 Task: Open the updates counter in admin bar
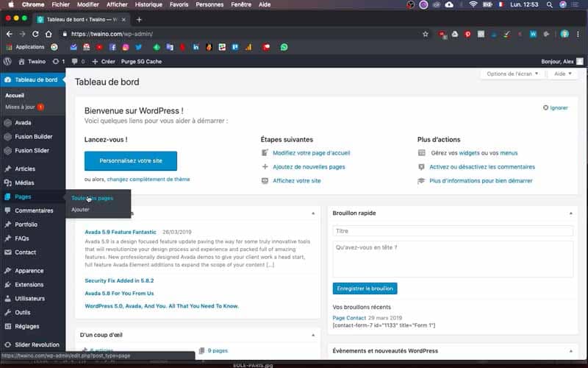point(59,61)
